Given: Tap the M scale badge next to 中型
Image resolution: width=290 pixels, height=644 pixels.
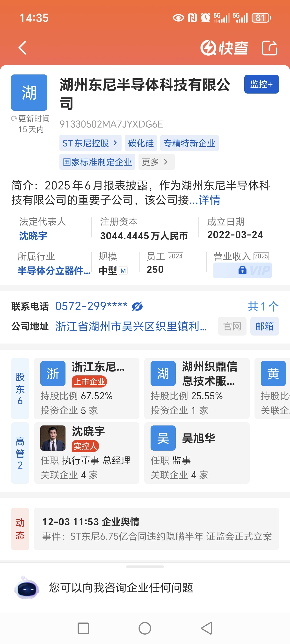Looking at the screenshot, I should point(123,271).
